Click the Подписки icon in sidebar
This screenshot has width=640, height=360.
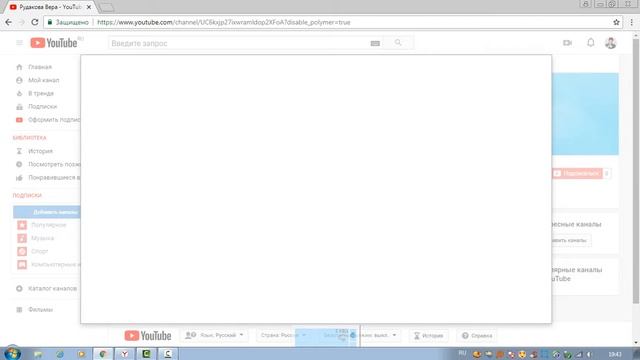pyautogui.click(x=19, y=107)
